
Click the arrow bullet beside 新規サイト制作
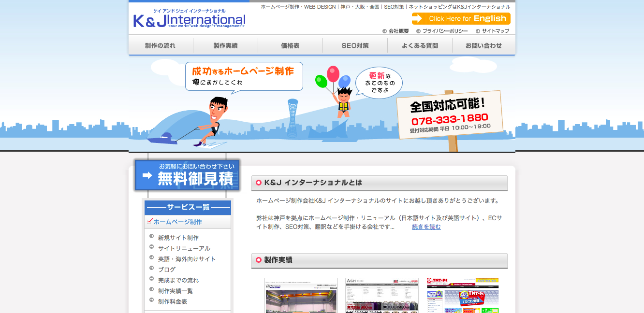point(152,237)
